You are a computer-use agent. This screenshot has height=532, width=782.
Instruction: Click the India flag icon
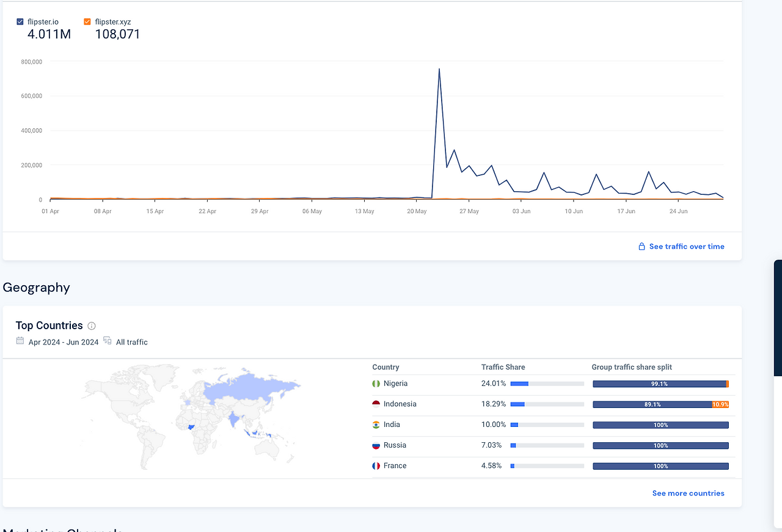pyautogui.click(x=376, y=425)
